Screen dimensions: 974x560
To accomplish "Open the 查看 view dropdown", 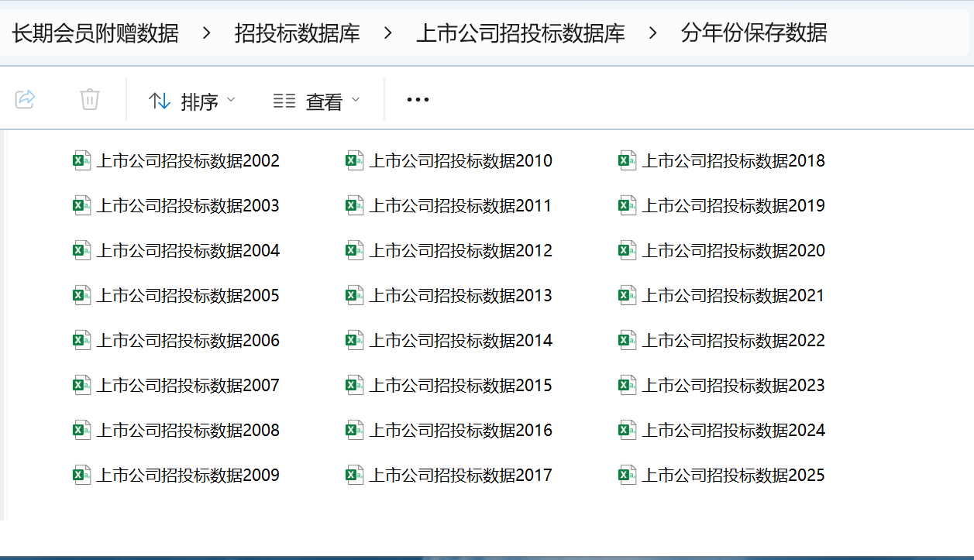I will click(x=317, y=101).
